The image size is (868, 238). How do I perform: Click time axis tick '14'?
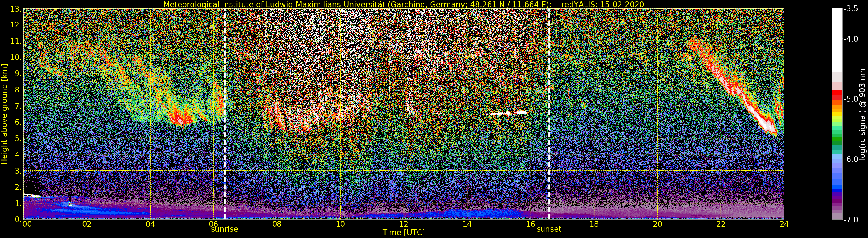(467, 224)
